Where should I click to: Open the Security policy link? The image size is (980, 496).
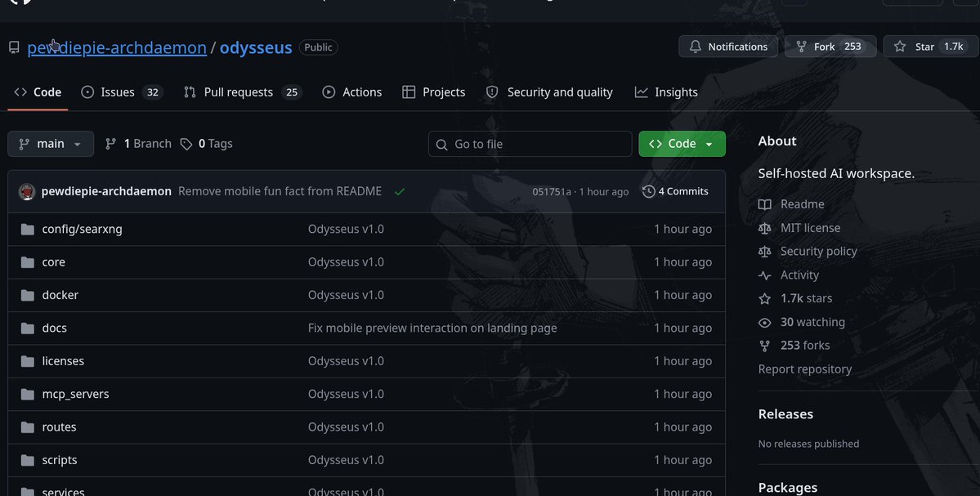819,252
